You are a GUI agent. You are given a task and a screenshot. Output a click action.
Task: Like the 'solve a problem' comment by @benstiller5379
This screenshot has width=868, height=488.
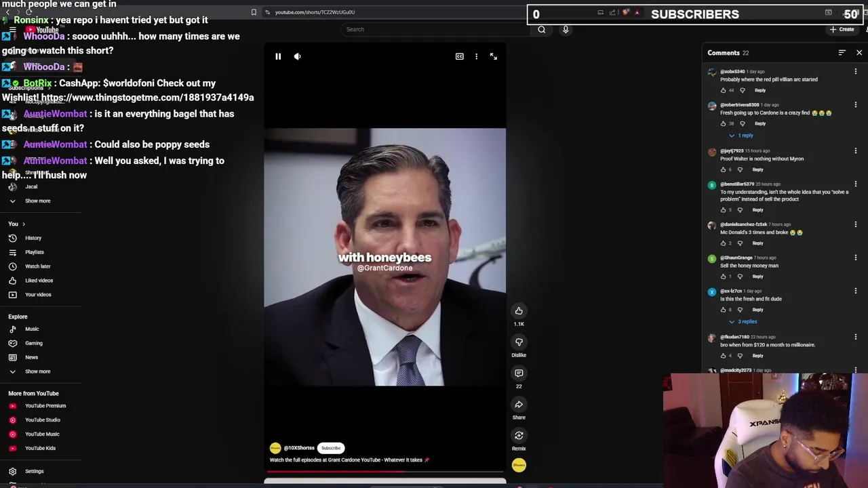click(723, 210)
